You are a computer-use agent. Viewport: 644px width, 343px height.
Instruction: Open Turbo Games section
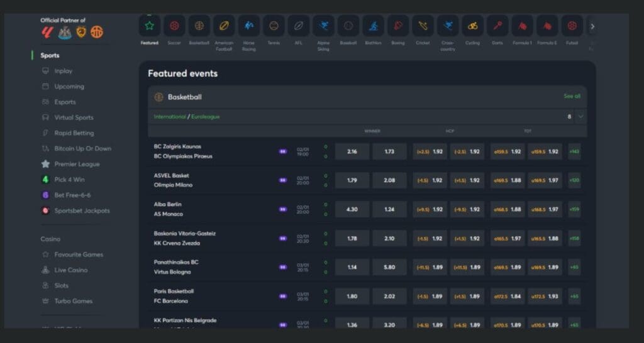(x=73, y=301)
